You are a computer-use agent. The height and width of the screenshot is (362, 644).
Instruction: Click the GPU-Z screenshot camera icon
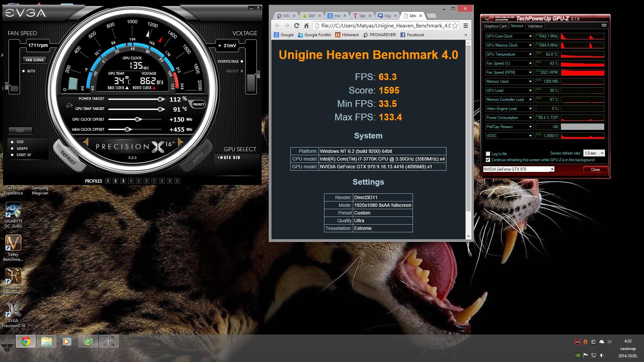coord(604,25)
